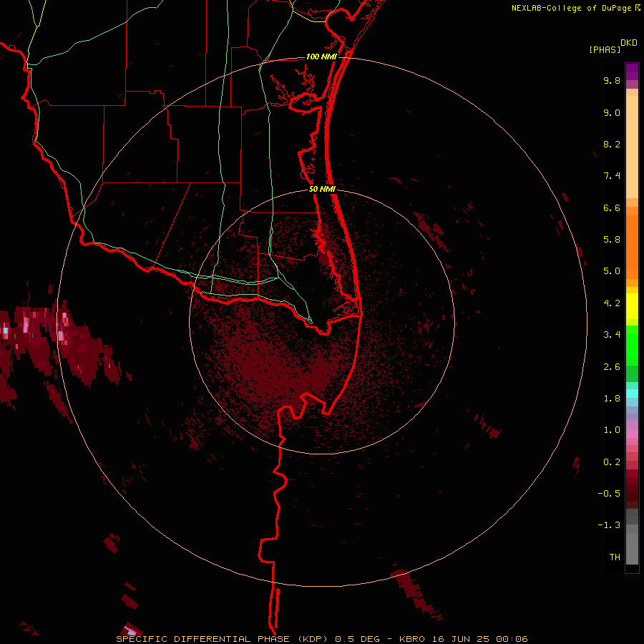Viewport: 644px width, 644px height.
Task: Click the 5.0 legend value
Action: (612, 271)
